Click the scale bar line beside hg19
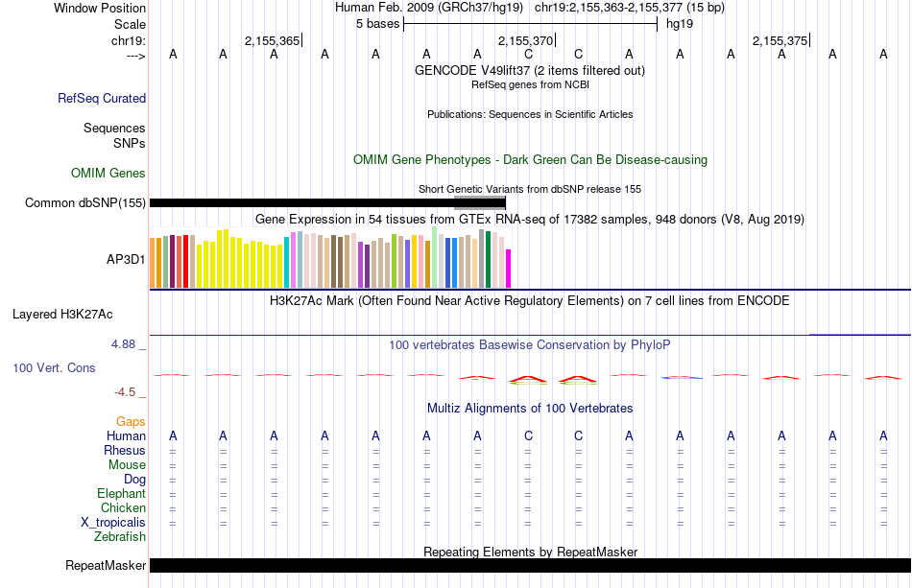Screen dimensions: 912x588 pyautogui.click(x=531, y=24)
